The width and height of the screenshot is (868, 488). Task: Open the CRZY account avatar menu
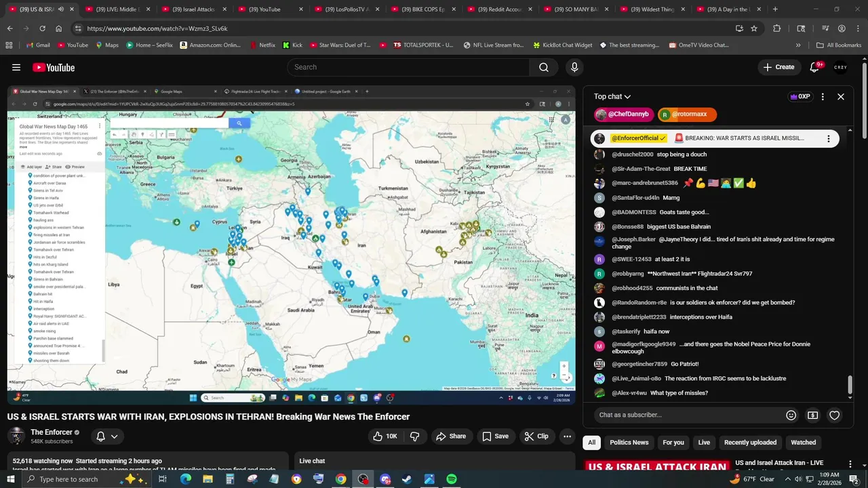tap(841, 67)
